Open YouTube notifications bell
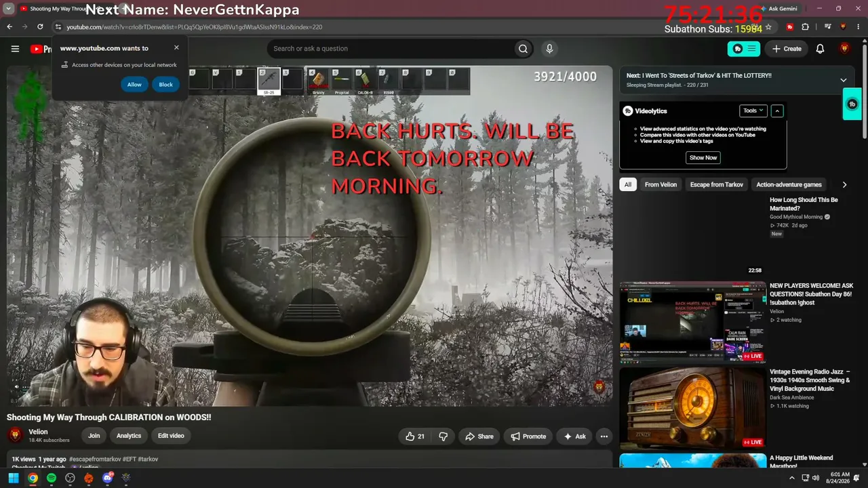The image size is (868, 488). pyautogui.click(x=820, y=49)
